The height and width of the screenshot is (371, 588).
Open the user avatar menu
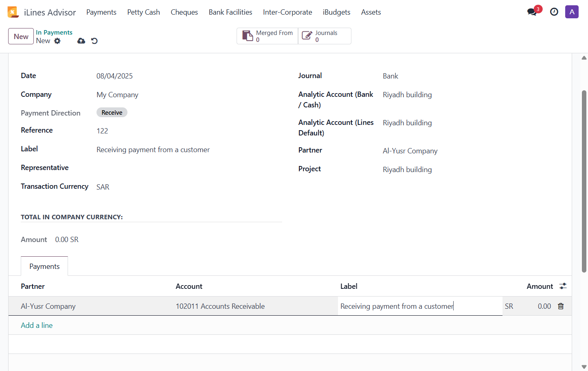point(572,12)
